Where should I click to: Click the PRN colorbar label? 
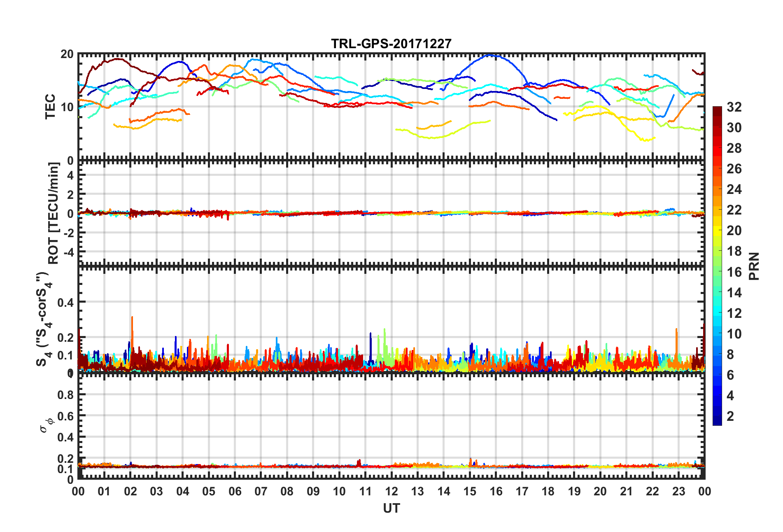(x=754, y=266)
